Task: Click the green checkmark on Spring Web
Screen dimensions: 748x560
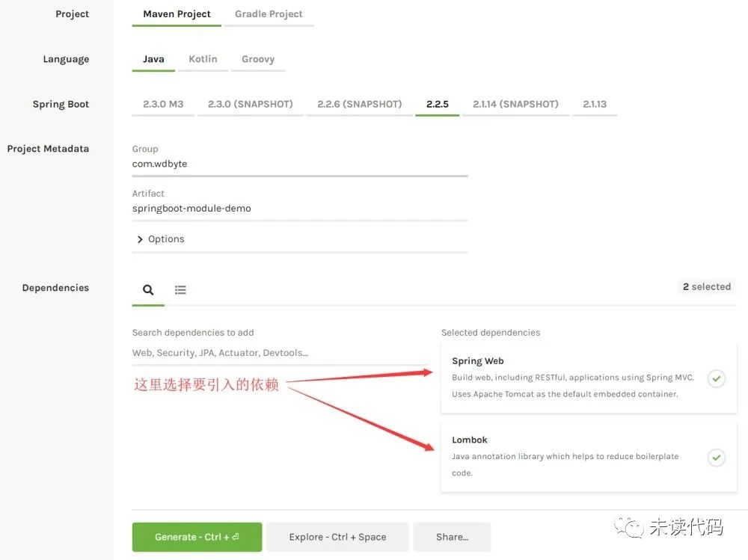Action: pos(717,378)
